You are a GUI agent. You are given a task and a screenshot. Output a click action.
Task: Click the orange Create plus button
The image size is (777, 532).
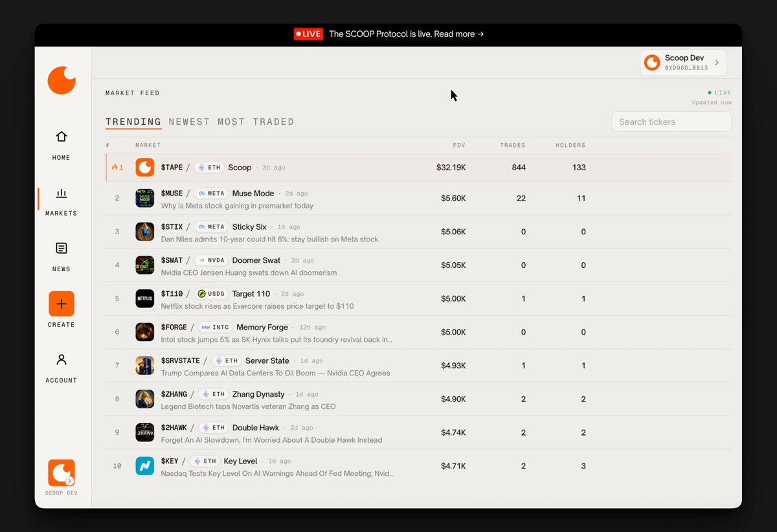point(62,304)
